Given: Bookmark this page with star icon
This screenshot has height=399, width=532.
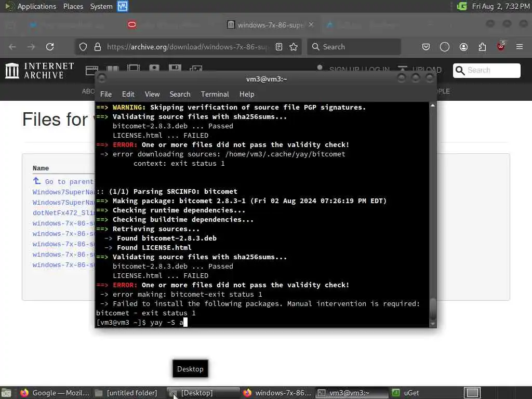Looking at the screenshot, I should pyautogui.click(x=294, y=47).
